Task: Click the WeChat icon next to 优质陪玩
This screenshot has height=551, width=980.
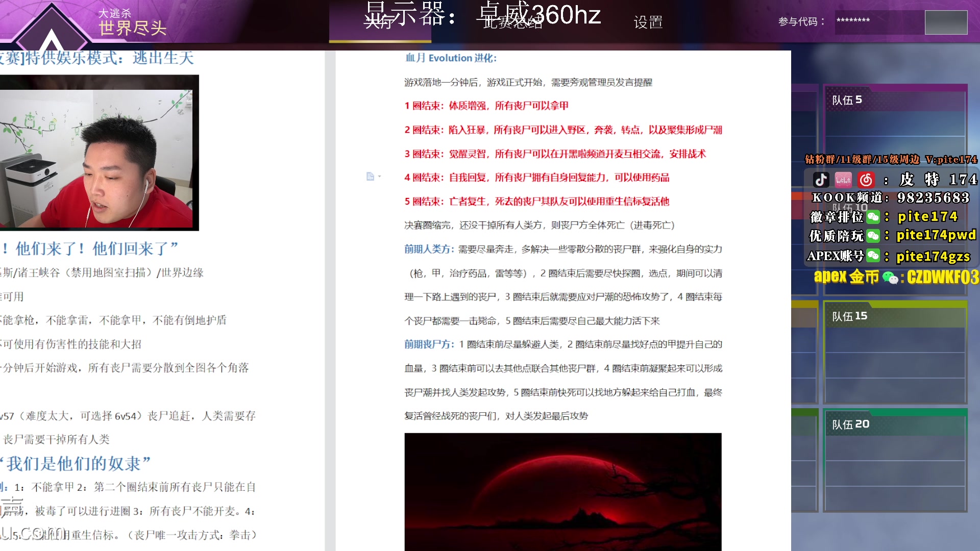Action: [873, 236]
